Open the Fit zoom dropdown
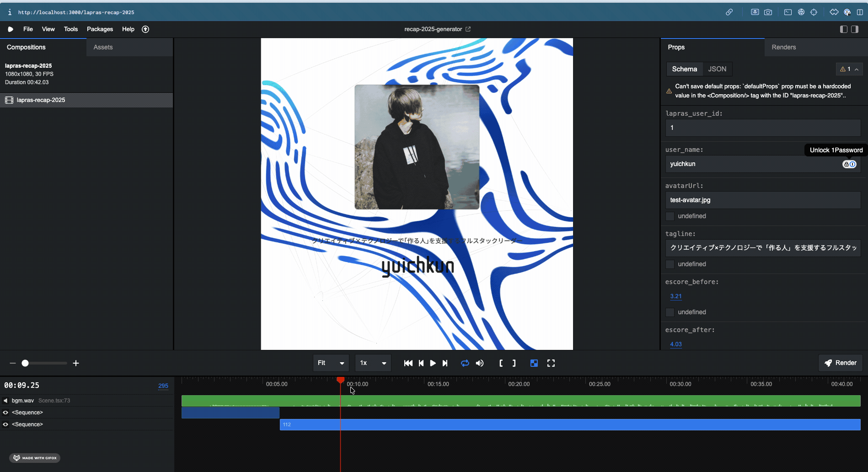868x472 pixels. tap(331, 363)
